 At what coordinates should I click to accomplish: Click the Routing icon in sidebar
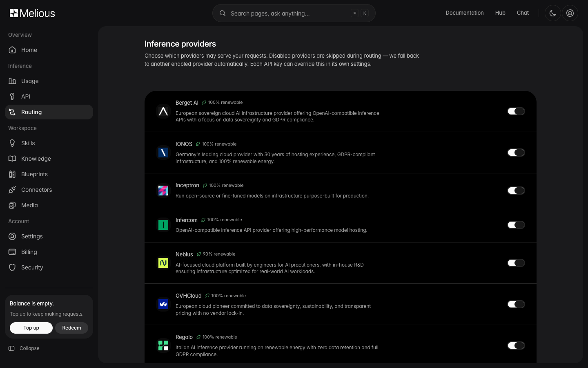[x=12, y=112]
